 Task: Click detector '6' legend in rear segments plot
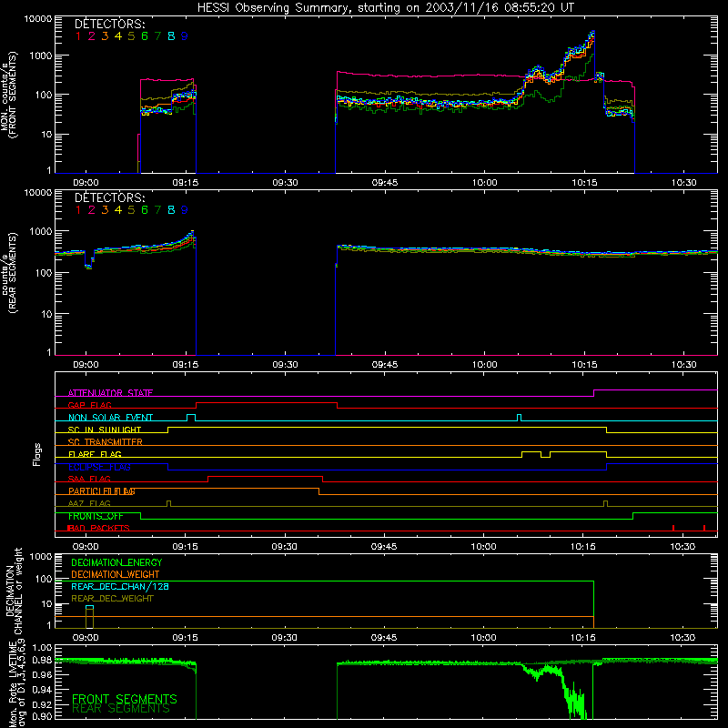pos(145,210)
